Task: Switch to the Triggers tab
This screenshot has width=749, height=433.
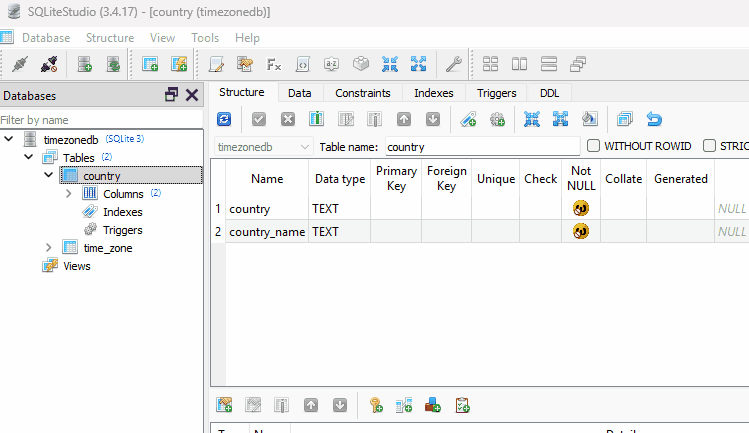Action: (496, 93)
